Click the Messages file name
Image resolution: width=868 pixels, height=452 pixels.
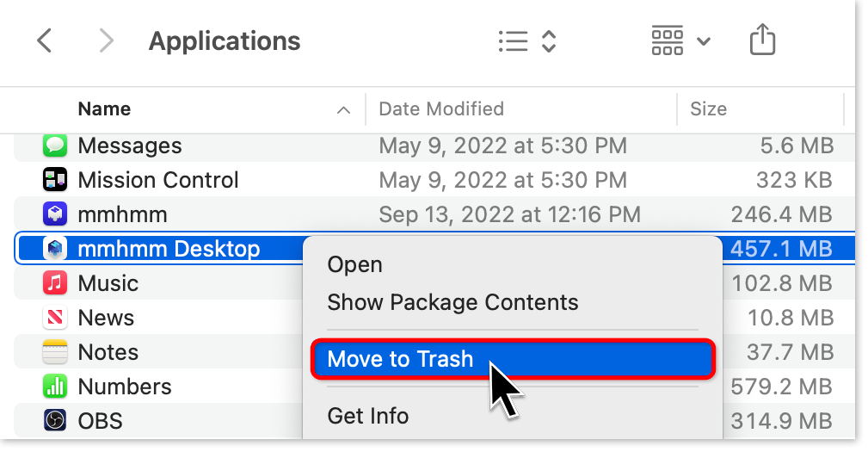pyautogui.click(x=130, y=146)
